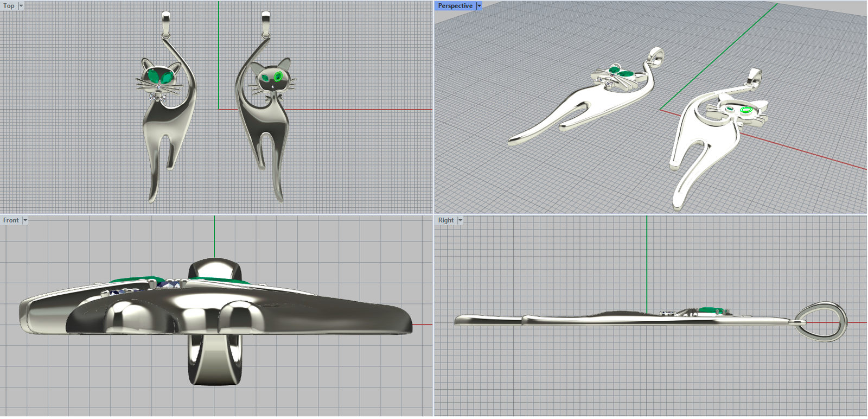Open the Top viewport dropdown arrow
868x419 pixels.
point(21,6)
